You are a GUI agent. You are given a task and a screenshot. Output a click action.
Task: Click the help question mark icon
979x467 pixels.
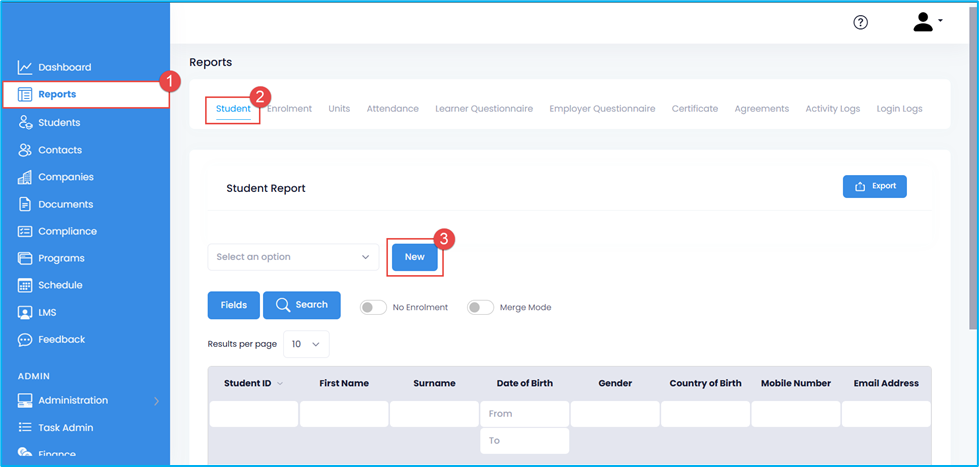[x=860, y=23]
